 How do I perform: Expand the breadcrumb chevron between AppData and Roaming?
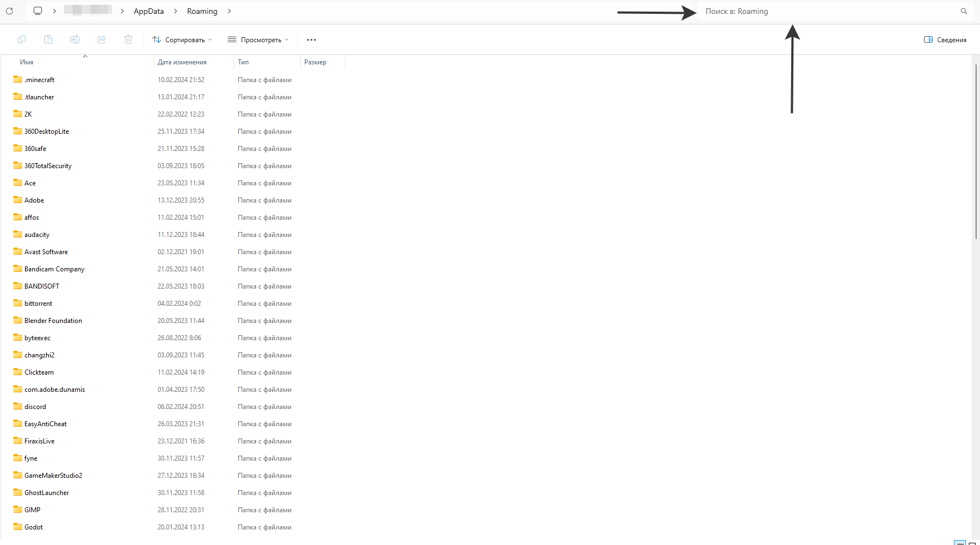pyautogui.click(x=175, y=11)
